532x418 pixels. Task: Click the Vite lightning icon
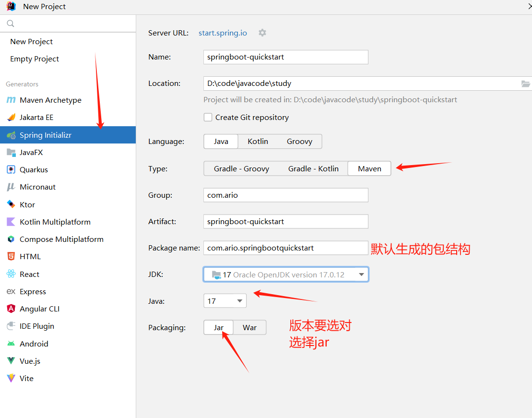pos(11,378)
